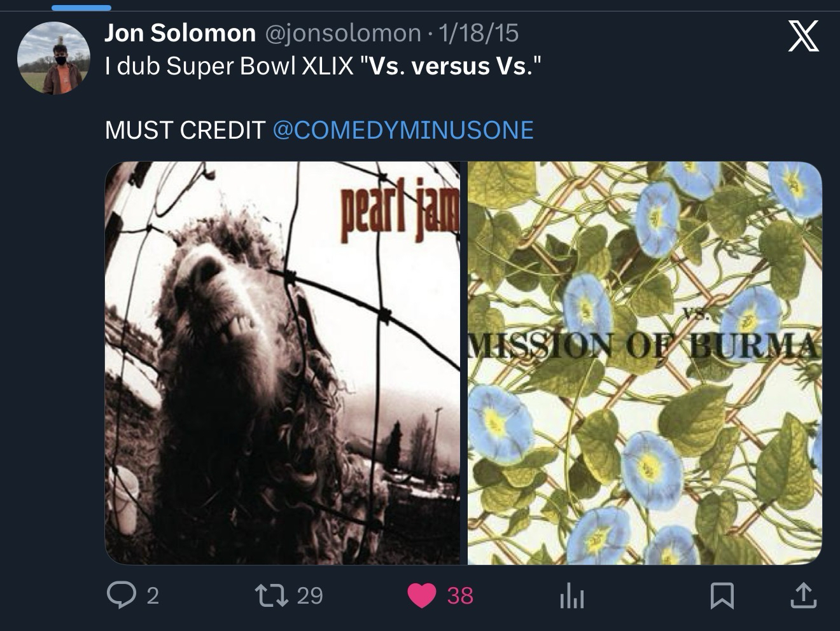
Task: Share the tweet via upload arrow icon
Action: pos(803,596)
